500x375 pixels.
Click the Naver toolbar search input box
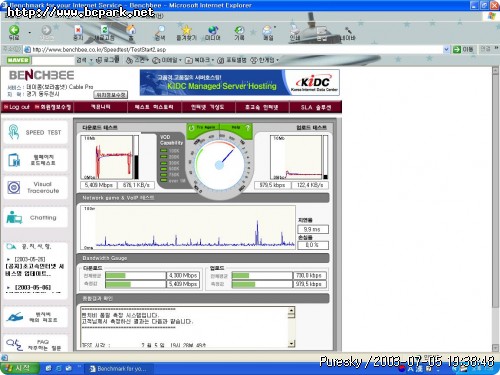53,60
